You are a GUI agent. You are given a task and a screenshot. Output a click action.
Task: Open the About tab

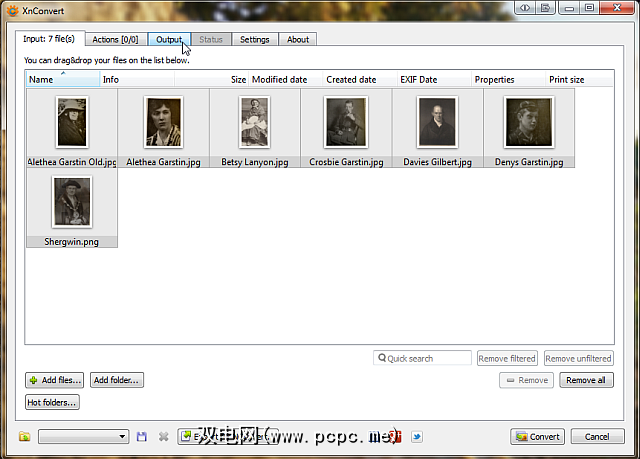298,40
